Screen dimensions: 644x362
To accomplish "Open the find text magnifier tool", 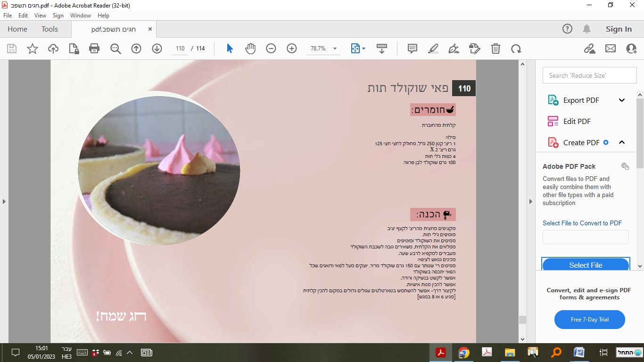I will (x=116, y=49).
